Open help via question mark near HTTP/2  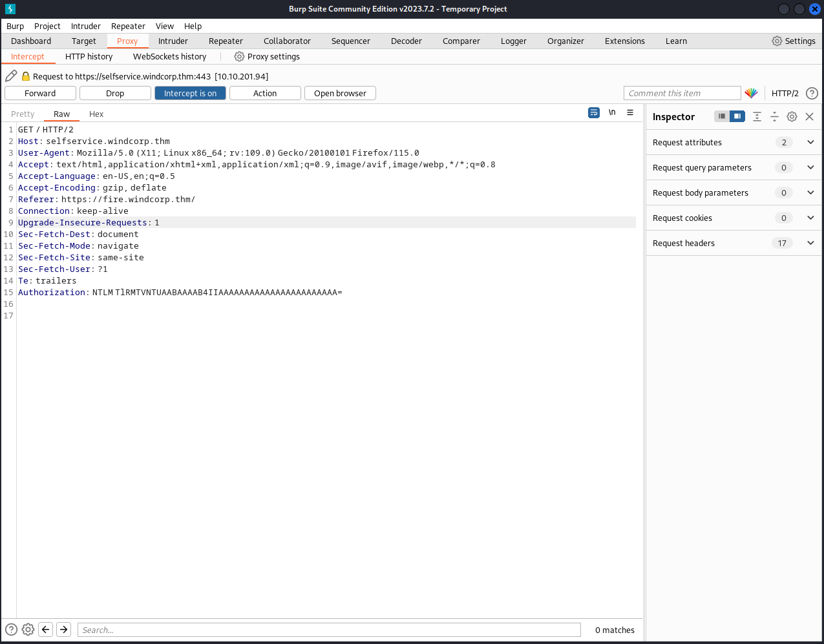coord(812,93)
